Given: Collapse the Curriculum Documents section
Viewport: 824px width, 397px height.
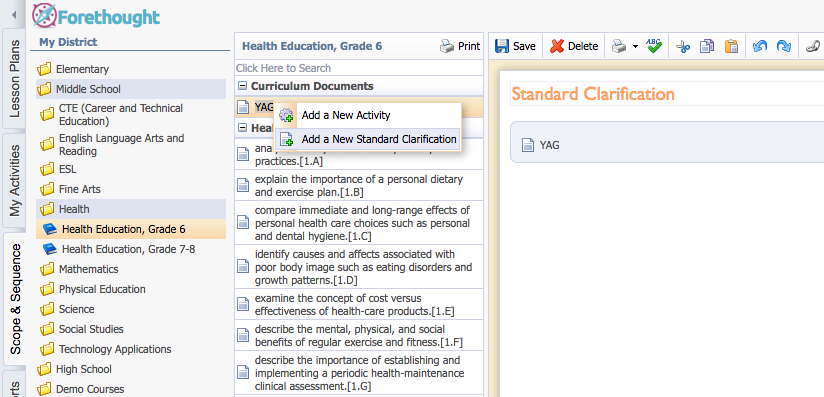Looking at the screenshot, I should click(242, 86).
